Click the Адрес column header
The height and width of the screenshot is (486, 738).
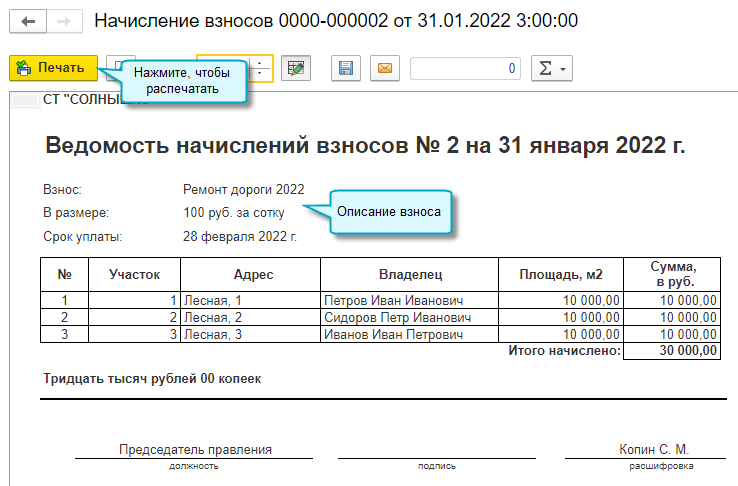click(250, 274)
